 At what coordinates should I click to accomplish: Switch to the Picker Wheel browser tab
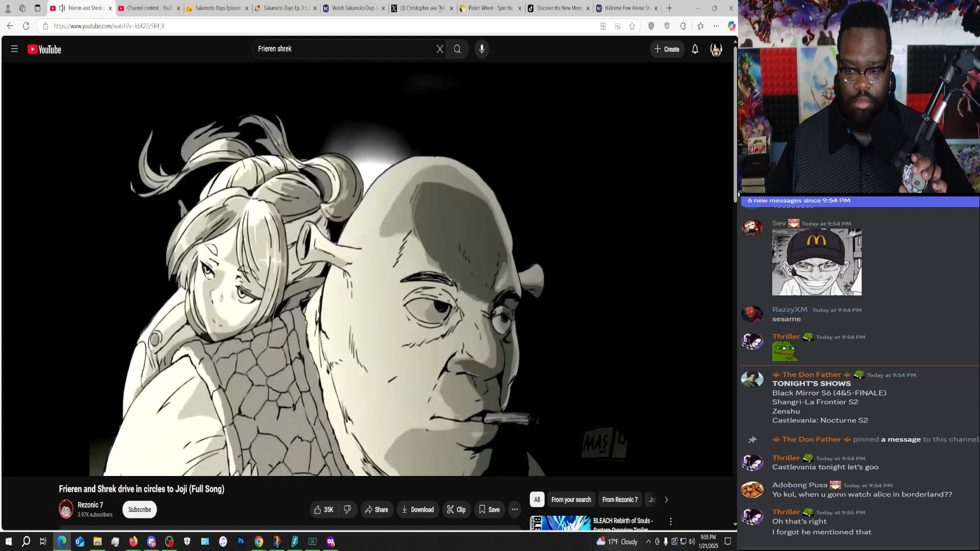point(490,8)
